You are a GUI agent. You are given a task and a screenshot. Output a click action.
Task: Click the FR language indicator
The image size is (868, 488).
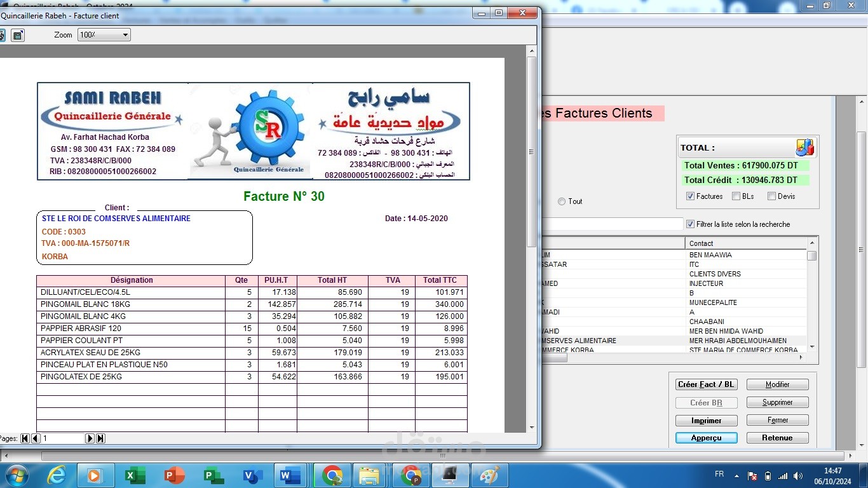(719, 475)
